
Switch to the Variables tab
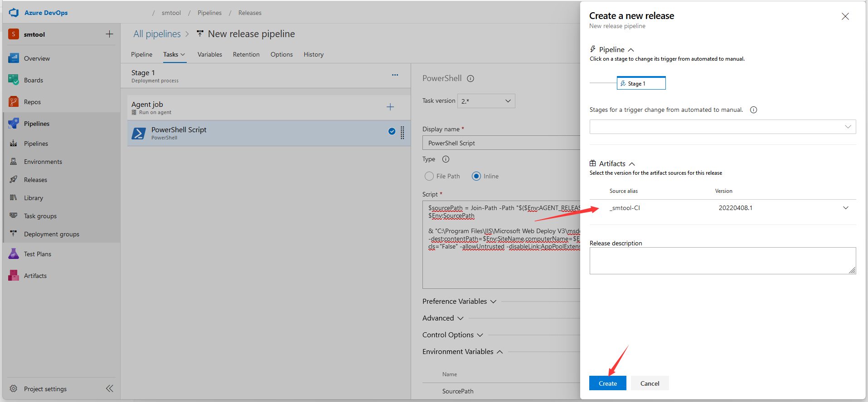point(209,54)
